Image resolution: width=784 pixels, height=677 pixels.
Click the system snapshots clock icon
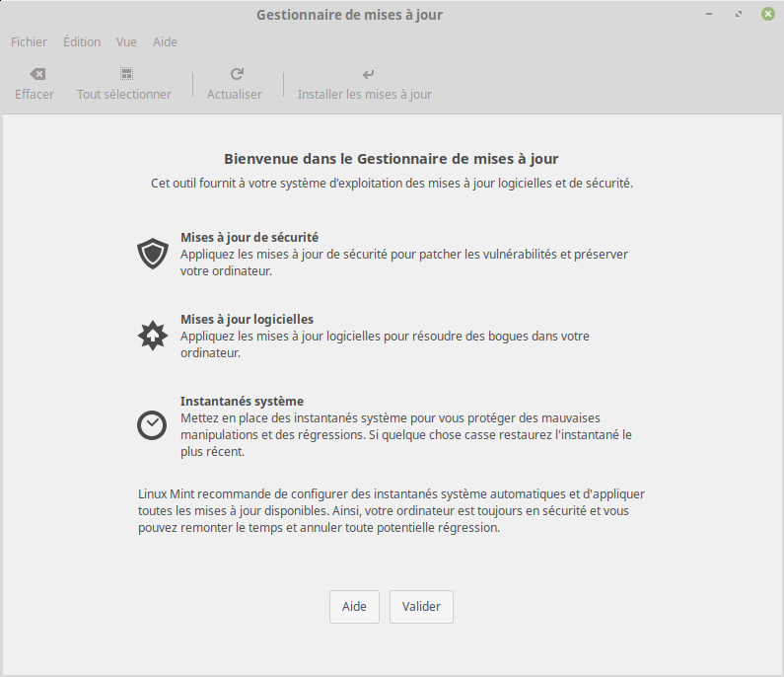point(152,424)
